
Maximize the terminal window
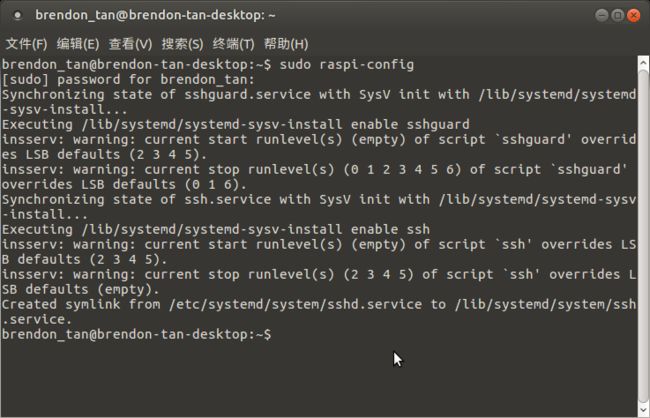point(618,16)
